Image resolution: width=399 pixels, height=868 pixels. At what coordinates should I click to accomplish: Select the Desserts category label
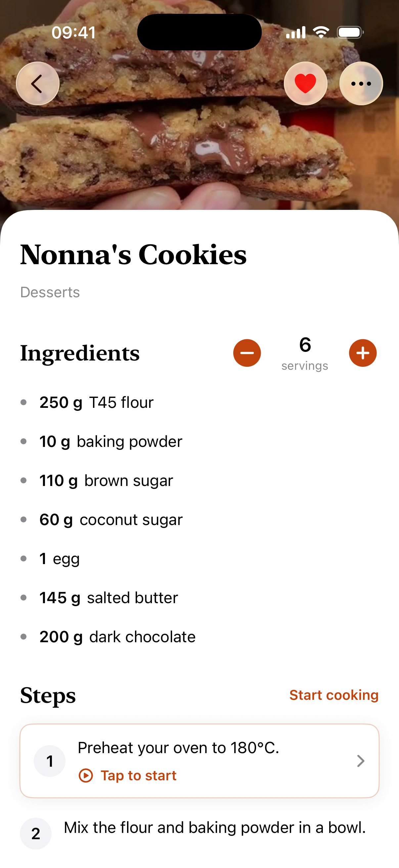point(50,292)
